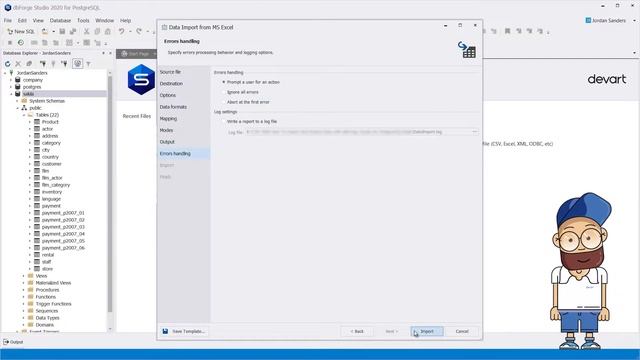640x360 pixels.
Task: Click the Import button in the wizard
Action: click(x=427, y=331)
